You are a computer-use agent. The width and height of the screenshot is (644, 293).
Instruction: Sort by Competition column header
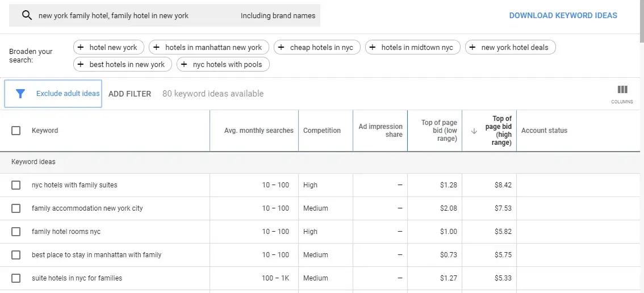pos(321,131)
